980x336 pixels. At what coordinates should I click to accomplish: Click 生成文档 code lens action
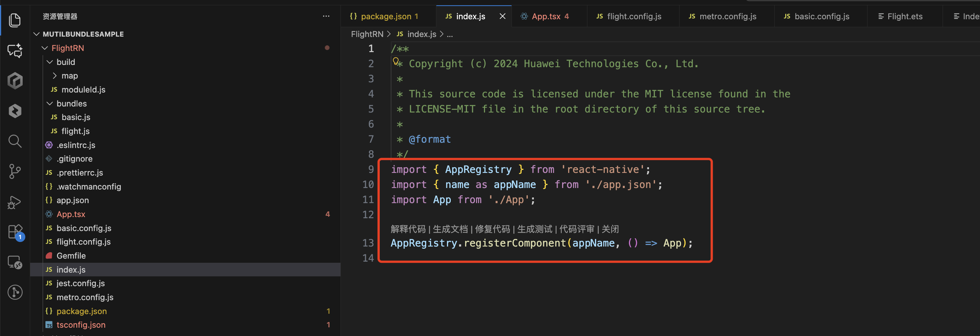450,229
